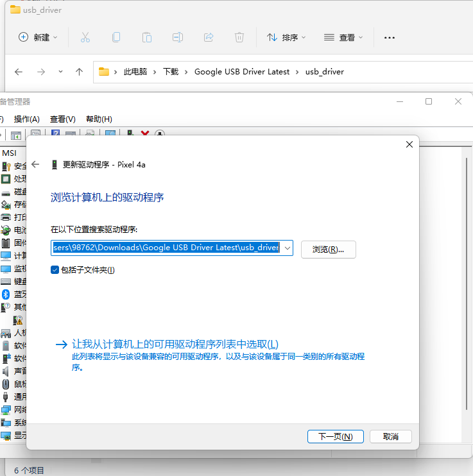473x476 pixels.
Task: Click the folder icon in Explorer address bar
Action: tap(104, 72)
